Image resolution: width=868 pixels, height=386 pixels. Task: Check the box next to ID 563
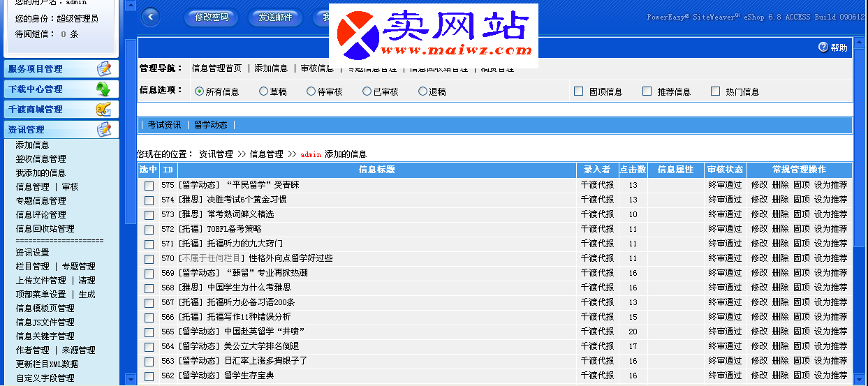[x=149, y=362]
